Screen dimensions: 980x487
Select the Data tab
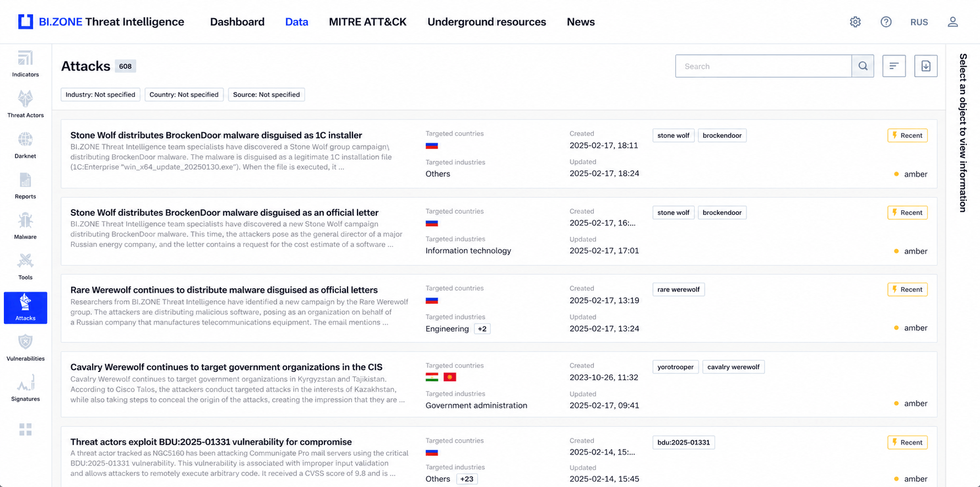click(x=296, y=22)
